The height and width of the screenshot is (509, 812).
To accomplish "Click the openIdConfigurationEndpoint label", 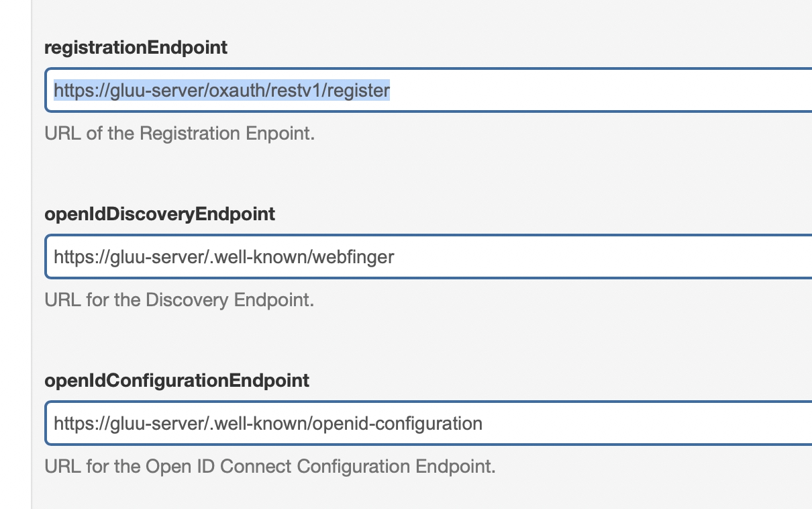I will (x=177, y=381).
